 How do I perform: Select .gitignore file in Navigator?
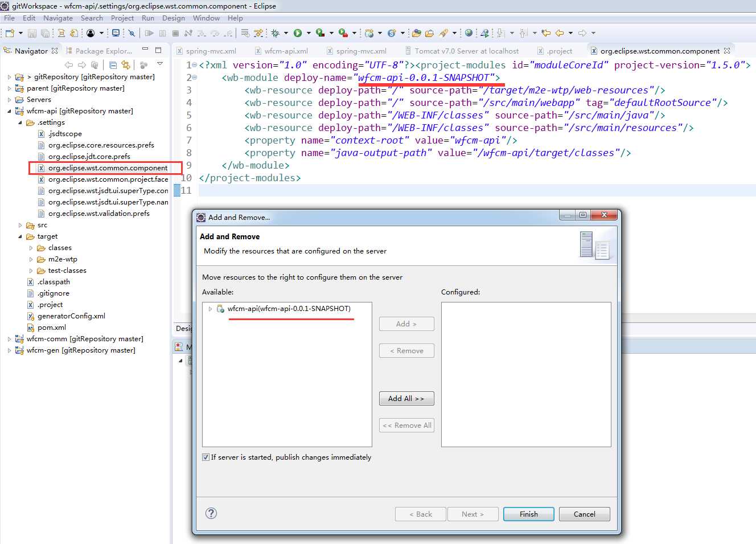[53, 293]
